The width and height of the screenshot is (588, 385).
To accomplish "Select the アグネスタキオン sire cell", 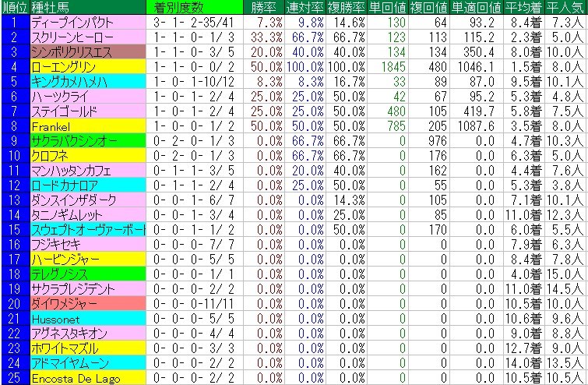I will coord(88,334).
